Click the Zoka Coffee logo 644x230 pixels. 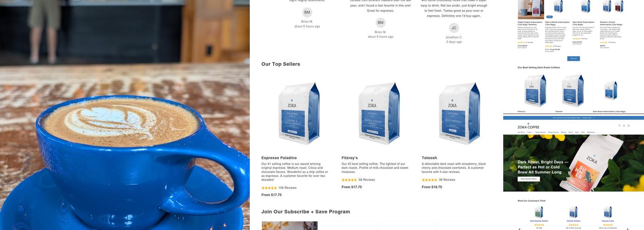[529, 126]
